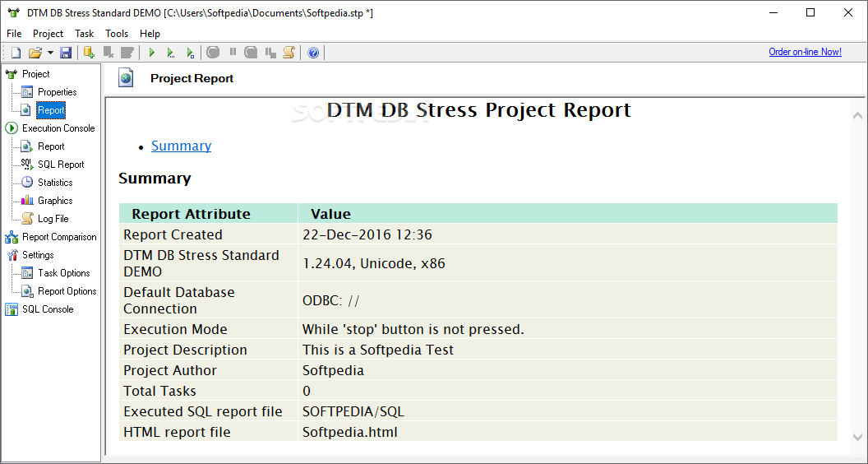Follow the Order on-line Now! link
This screenshot has height=464, width=868.
805,52
